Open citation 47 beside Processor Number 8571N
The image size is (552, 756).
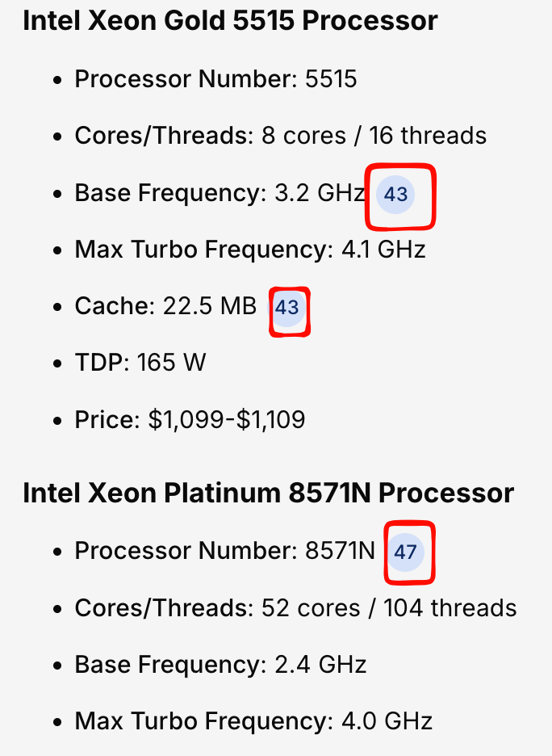point(405,553)
